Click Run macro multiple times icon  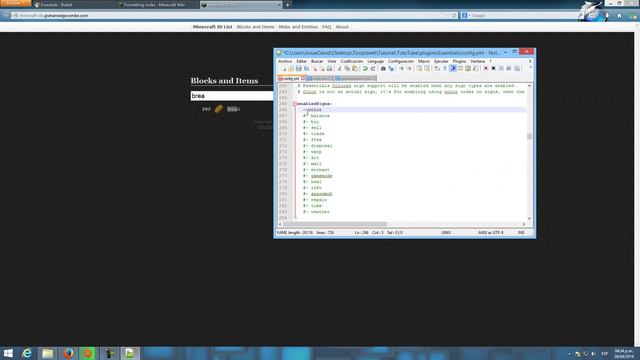tap(509, 69)
